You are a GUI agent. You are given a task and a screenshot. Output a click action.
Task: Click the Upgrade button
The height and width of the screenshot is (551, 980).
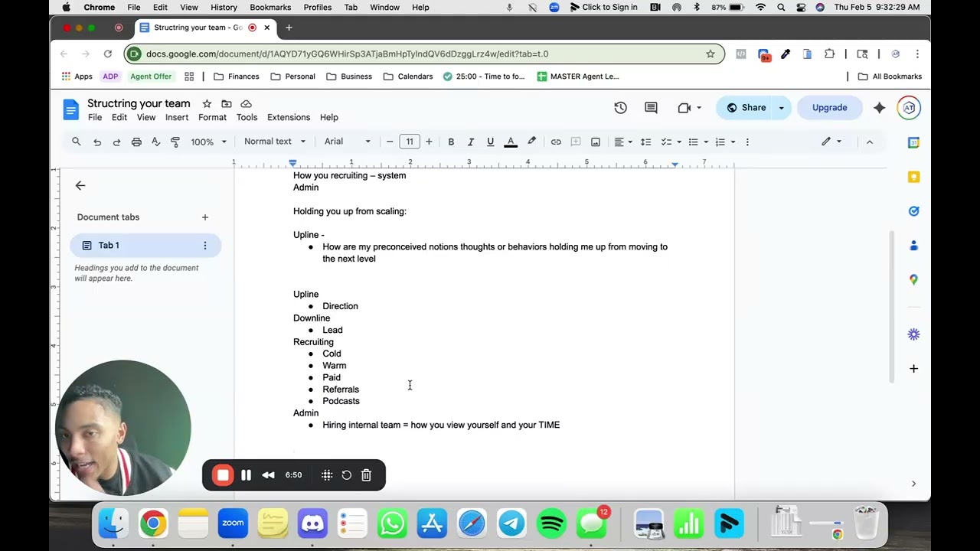[x=829, y=108]
